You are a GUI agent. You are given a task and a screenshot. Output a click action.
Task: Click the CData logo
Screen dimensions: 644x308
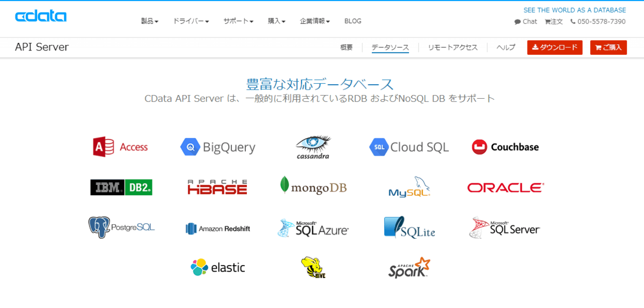(41, 17)
